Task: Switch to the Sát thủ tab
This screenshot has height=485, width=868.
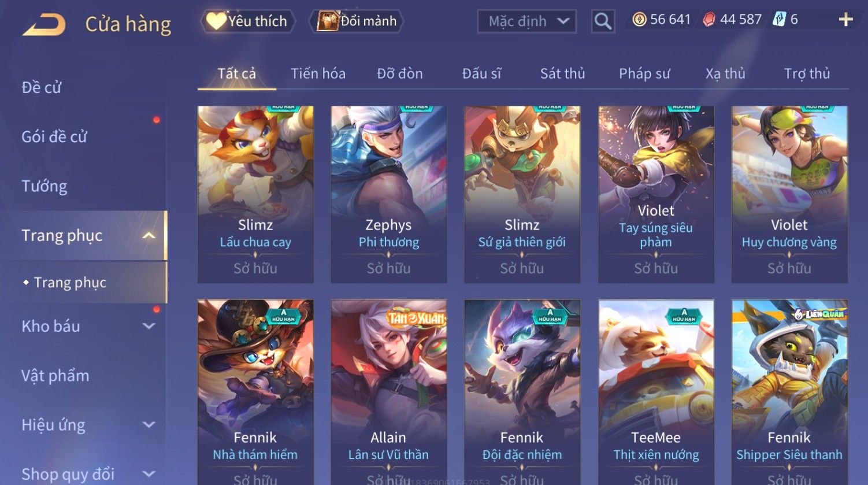Action: 562,73
